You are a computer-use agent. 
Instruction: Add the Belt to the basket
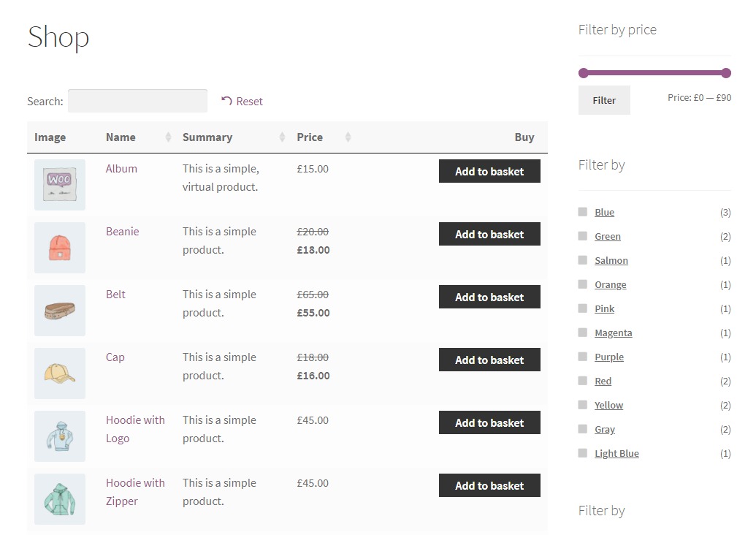click(x=489, y=297)
